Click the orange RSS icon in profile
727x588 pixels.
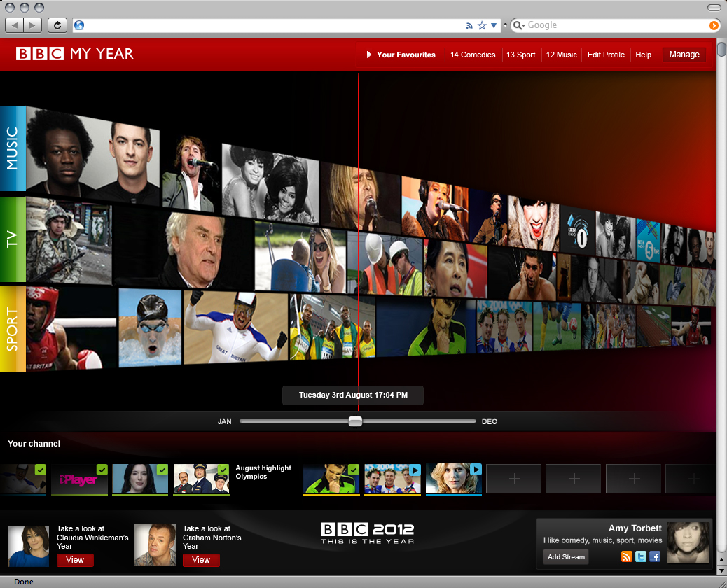(x=626, y=556)
